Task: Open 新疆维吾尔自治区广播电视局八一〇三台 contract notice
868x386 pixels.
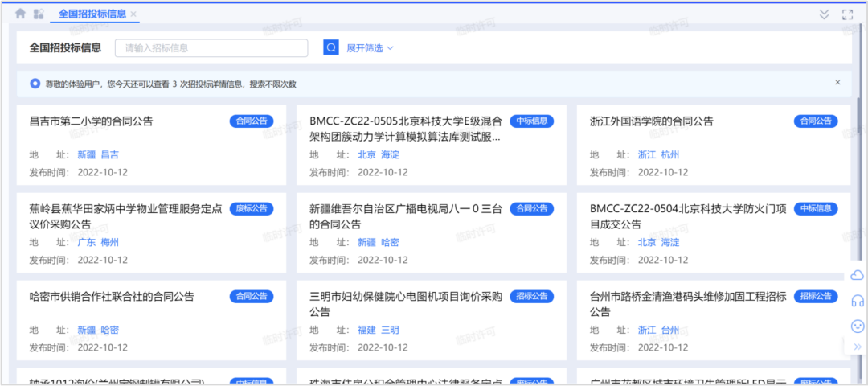Action: point(406,216)
